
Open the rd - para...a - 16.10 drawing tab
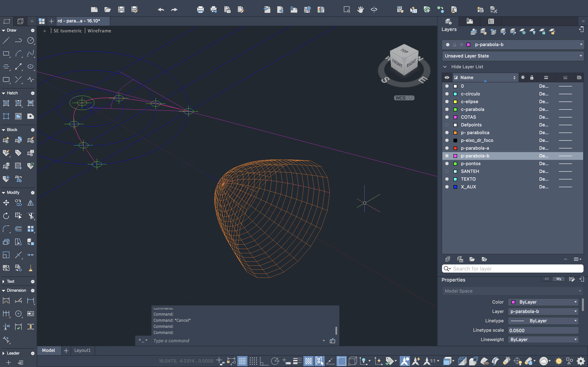coord(79,21)
